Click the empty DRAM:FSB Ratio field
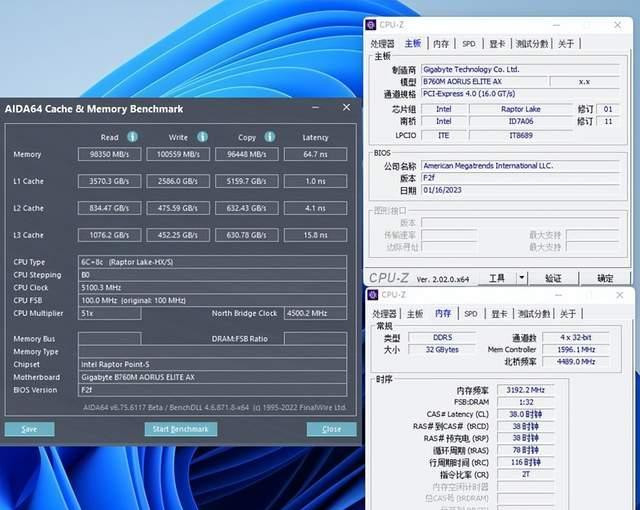Viewport: 640px width, 510px height. pos(316,339)
